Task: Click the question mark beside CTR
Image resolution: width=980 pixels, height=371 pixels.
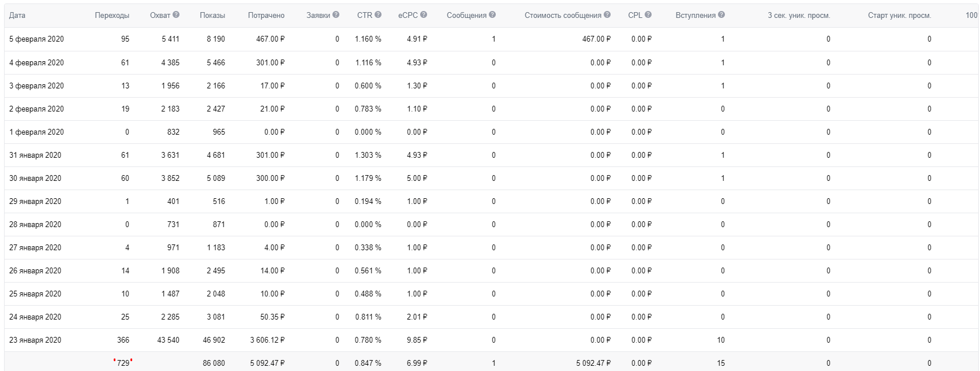Action: coord(378,15)
